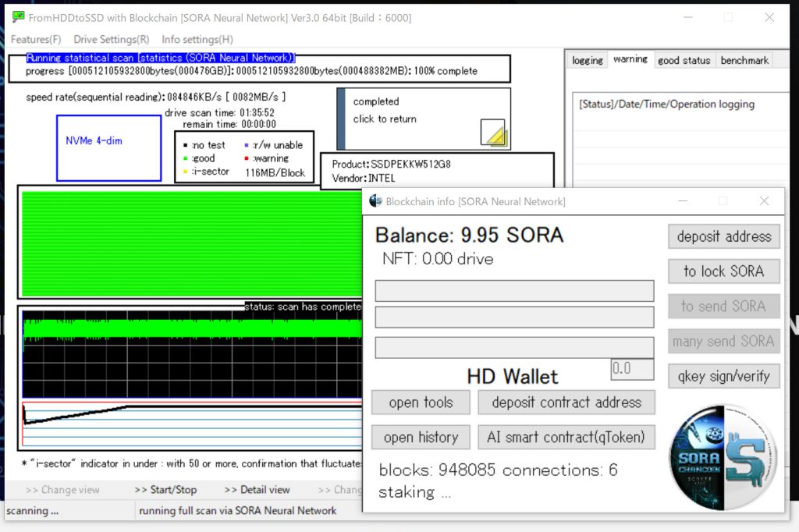Click the drive scan time: 01:35:52 text
Image resolution: width=799 pixels, height=532 pixels.
(219, 112)
